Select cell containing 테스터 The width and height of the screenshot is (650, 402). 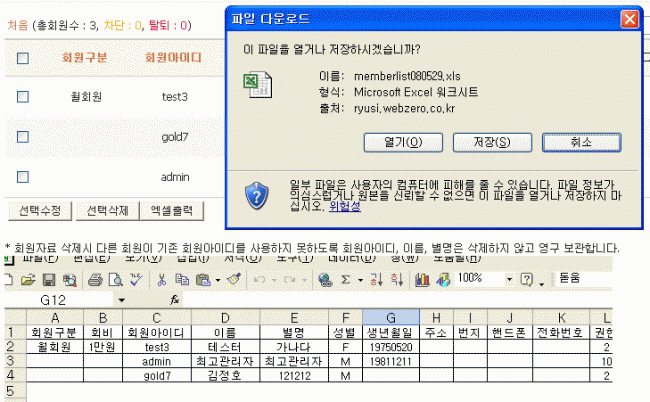tap(225, 347)
